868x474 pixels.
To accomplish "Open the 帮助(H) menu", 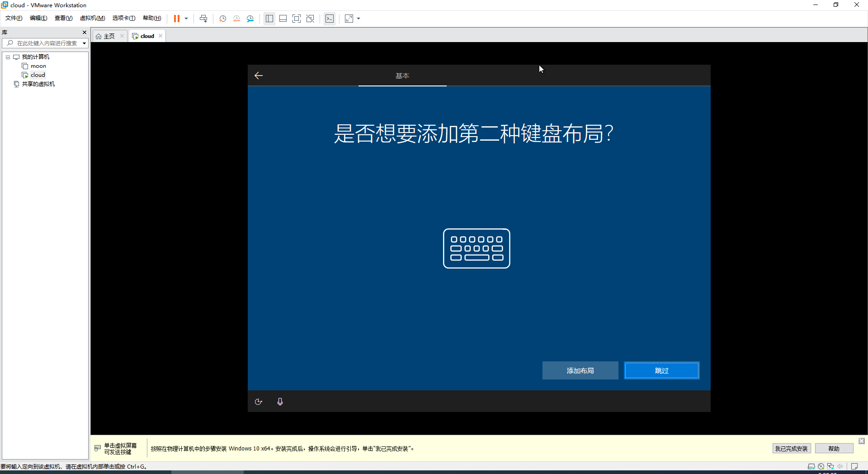I will pyautogui.click(x=152, y=18).
